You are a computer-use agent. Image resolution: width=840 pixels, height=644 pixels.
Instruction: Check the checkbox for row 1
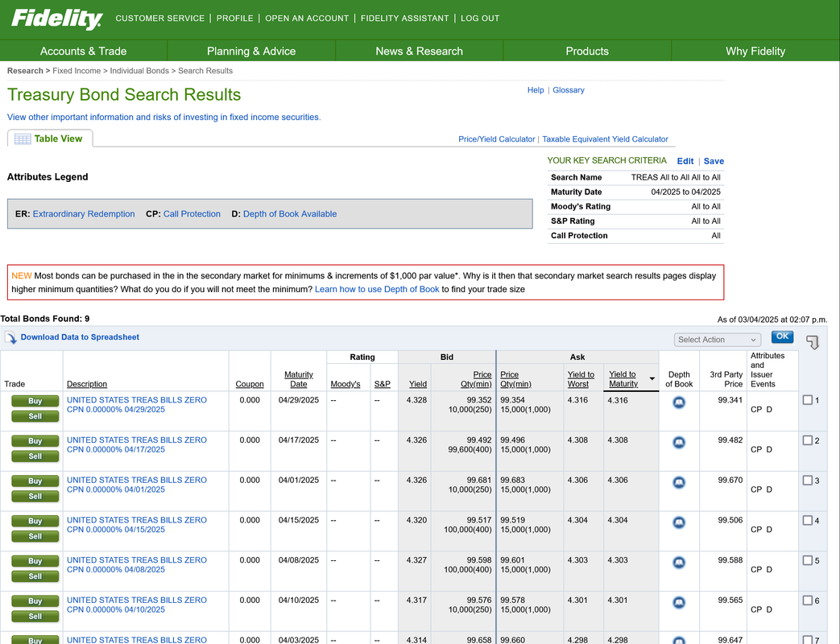tap(807, 400)
